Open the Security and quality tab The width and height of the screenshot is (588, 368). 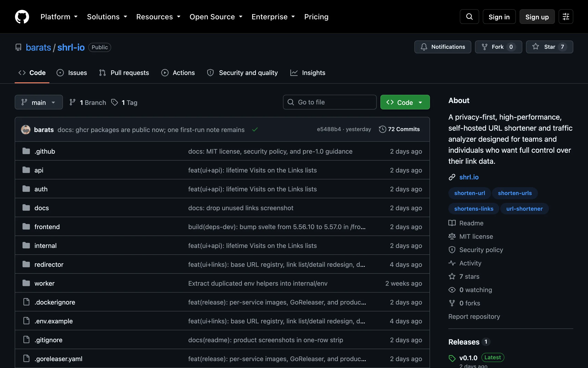[x=242, y=72]
